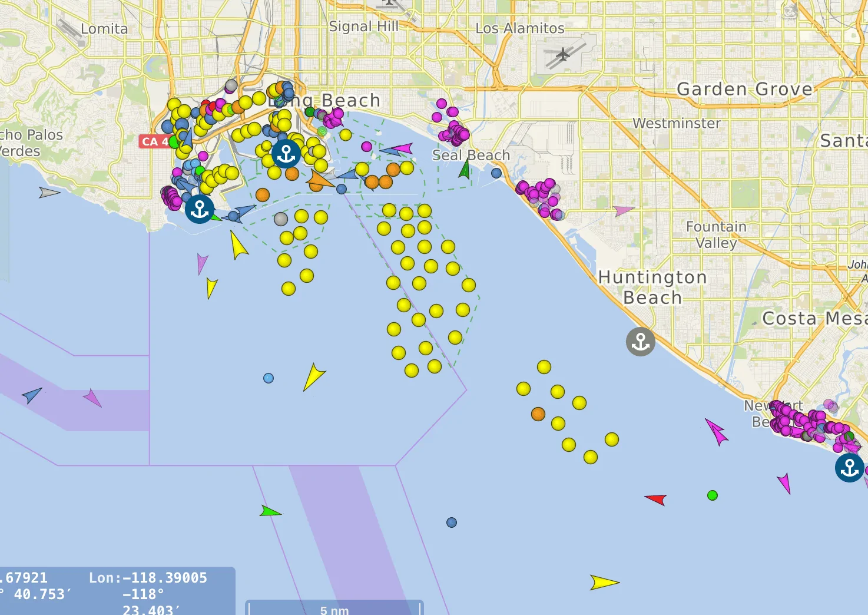Click the dark blue dot south of the anchorage
The height and width of the screenshot is (615, 868).
click(x=452, y=523)
